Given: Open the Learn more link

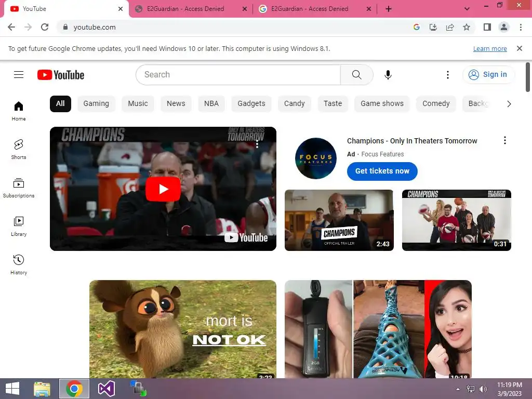Looking at the screenshot, I should [490, 49].
